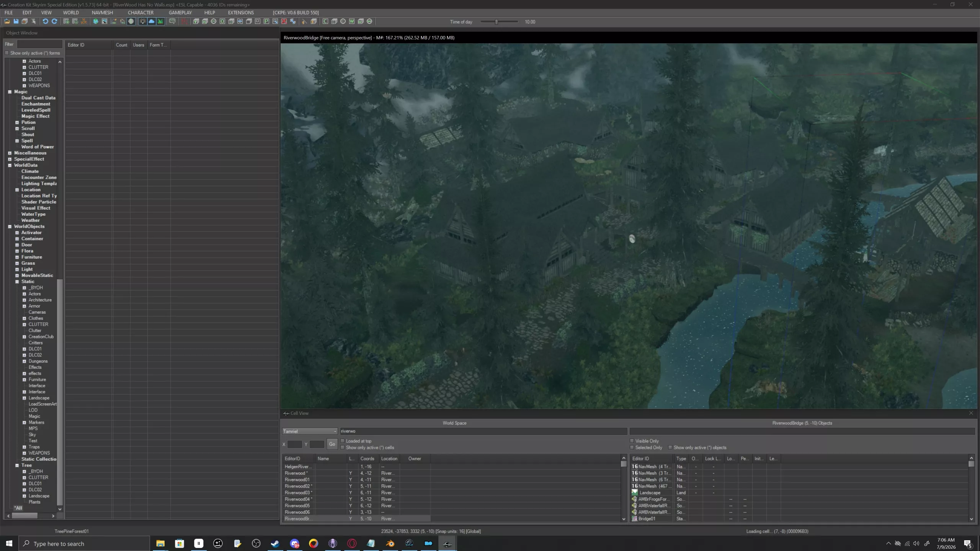Image resolution: width=980 pixels, height=551 pixels.
Task: Open the Windows Start menu
Action: click(x=9, y=543)
